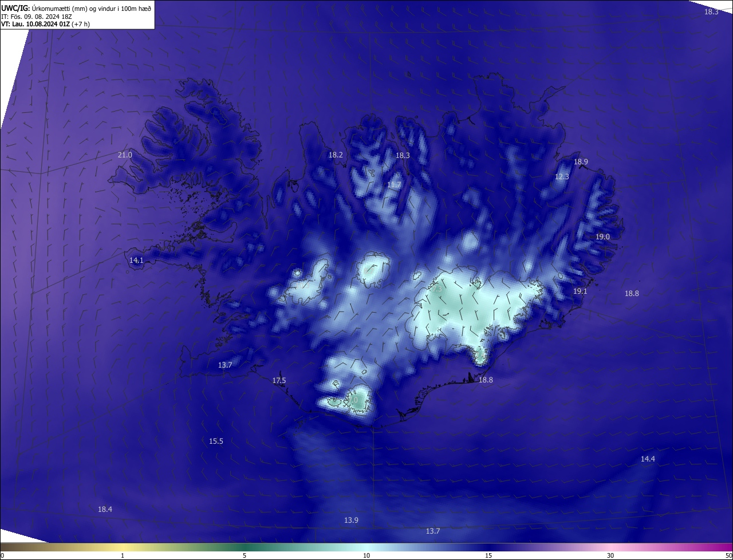Click the 14.1 value label near Snæfellsnes
Image resolution: width=733 pixels, height=560 pixels.
click(136, 261)
